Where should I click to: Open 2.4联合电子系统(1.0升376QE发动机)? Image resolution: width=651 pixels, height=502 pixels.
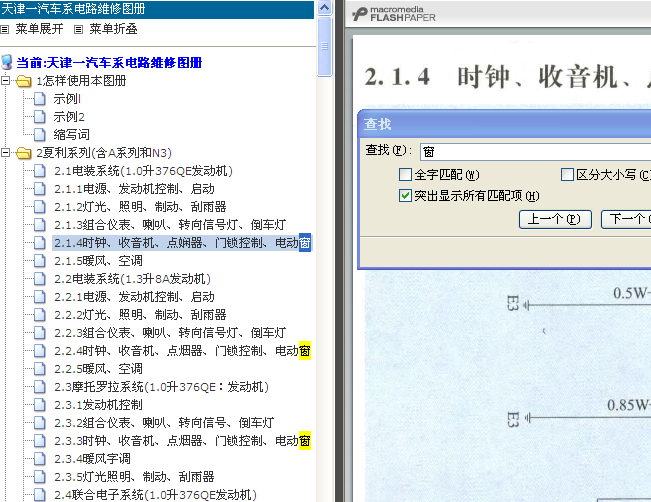coord(155,495)
